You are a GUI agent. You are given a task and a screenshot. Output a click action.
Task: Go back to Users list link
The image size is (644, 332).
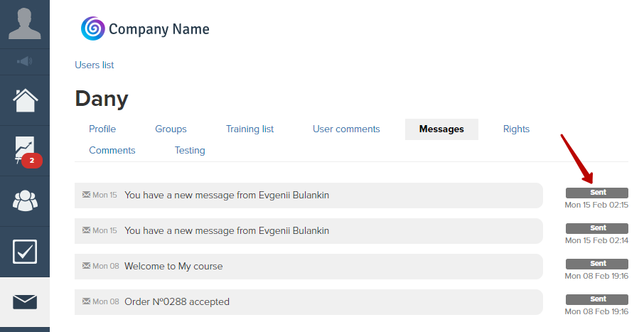pyautogui.click(x=95, y=65)
